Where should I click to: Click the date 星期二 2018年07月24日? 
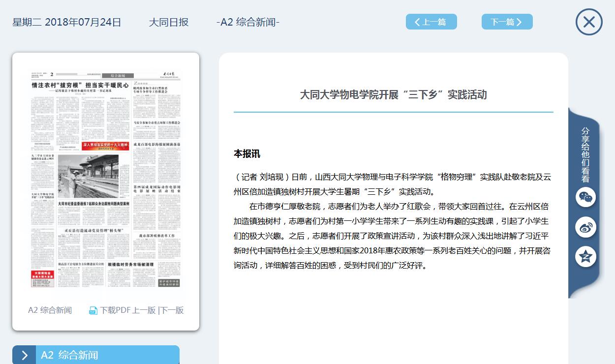pyautogui.click(x=67, y=22)
